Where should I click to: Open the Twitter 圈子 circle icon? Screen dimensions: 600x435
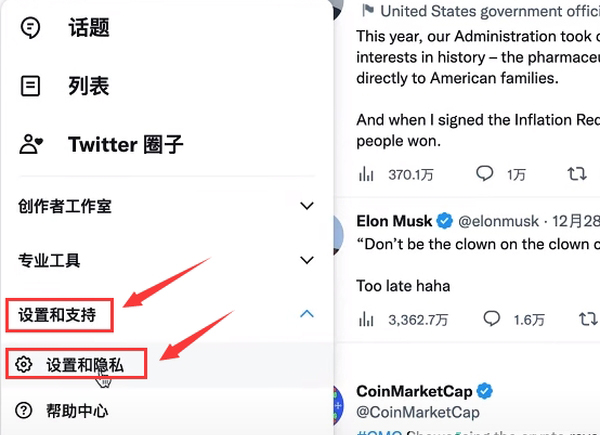(x=31, y=144)
